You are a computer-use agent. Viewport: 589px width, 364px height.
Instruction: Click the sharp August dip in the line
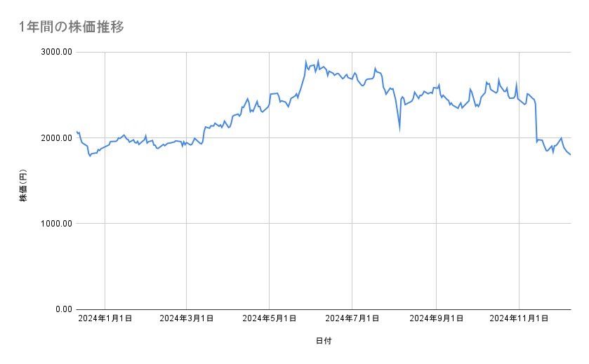[399, 129]
